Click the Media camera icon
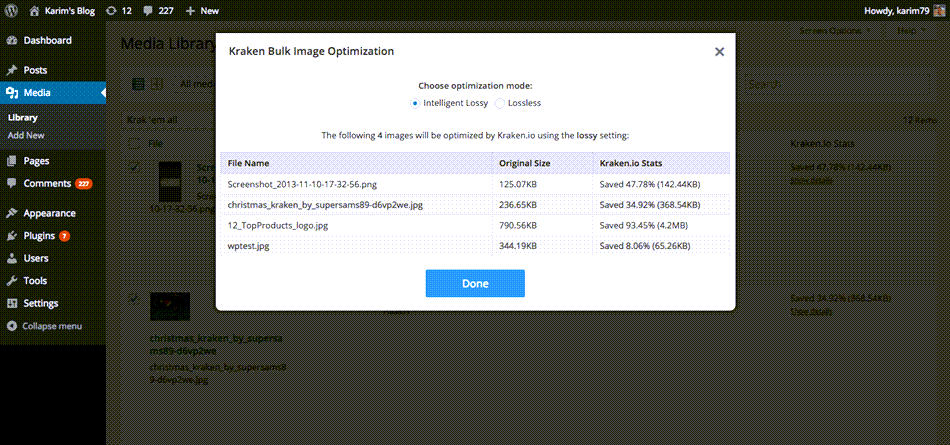The width and height of the screenshot is (950, 445). [12, 93]
